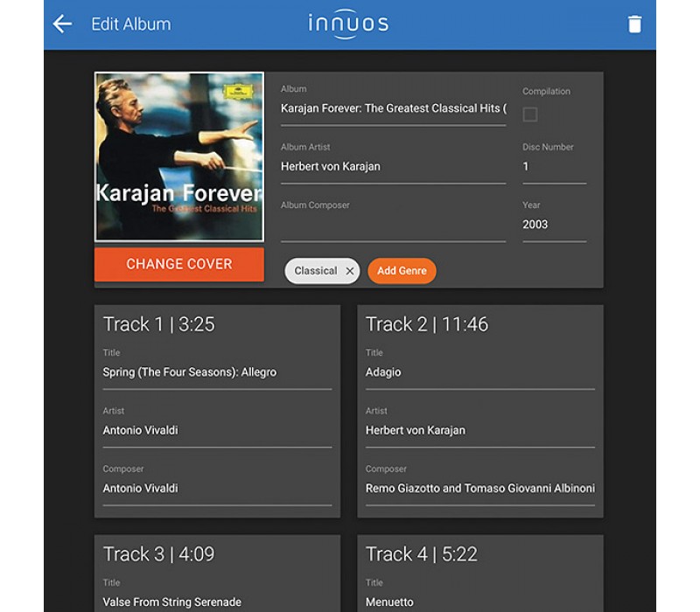Click the Menuetto title field in Track 4
This screenshot has width=700, height=612.
click(x=479, y=602)
